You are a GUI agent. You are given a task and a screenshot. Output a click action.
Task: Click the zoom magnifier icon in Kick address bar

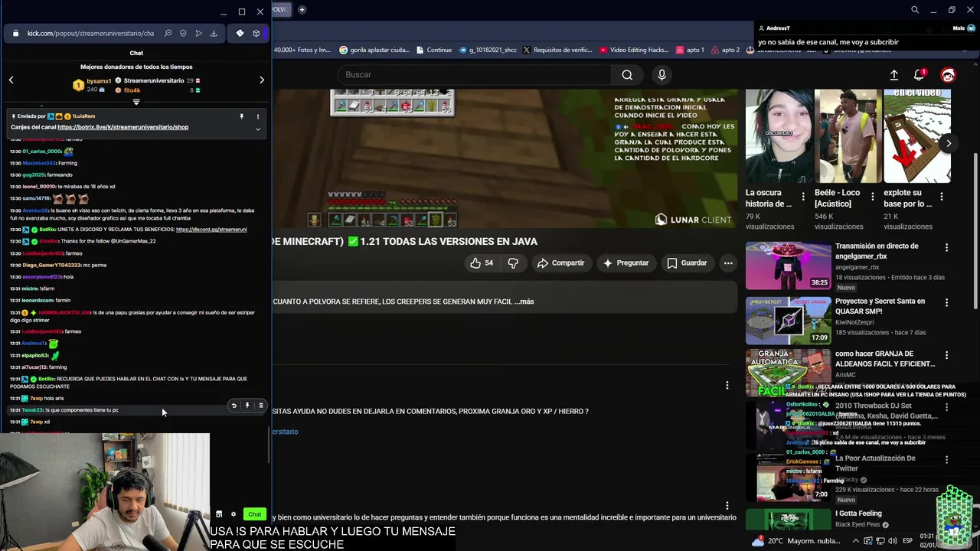pos(168,34)
